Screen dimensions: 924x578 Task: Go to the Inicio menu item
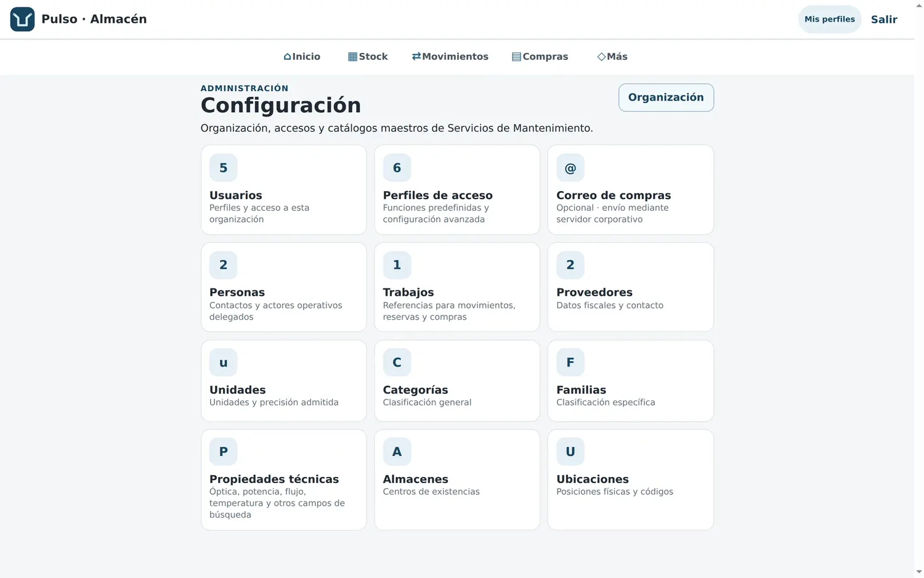coord(302,57)
